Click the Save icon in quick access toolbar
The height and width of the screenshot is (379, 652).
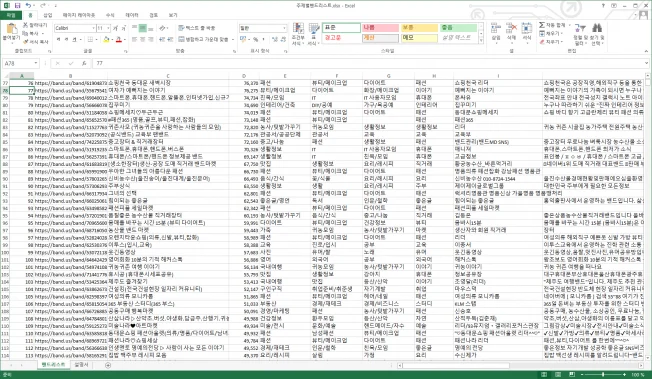[x=17, y=5]
